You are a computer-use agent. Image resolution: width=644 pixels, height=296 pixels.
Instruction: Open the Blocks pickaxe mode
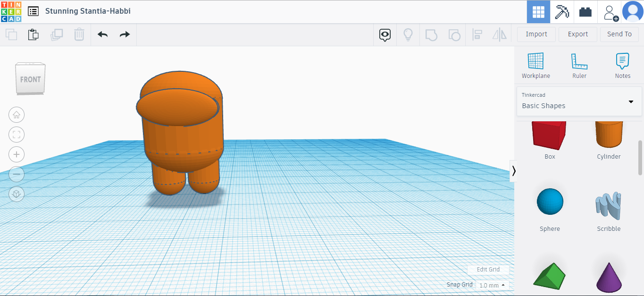[562, 12]
